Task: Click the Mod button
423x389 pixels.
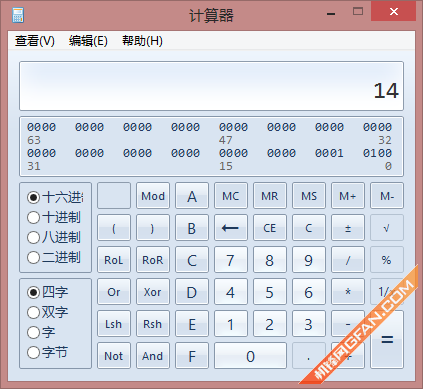Action: [153, 196]
